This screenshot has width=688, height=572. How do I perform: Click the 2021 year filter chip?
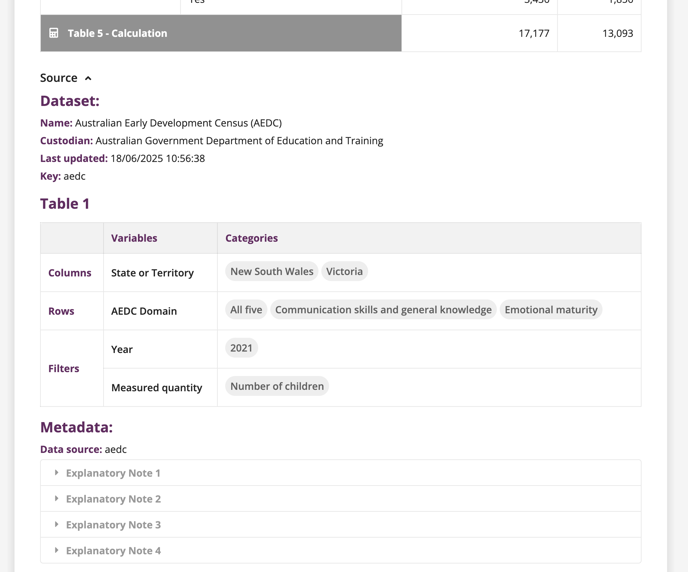click(x=241, y=348)
